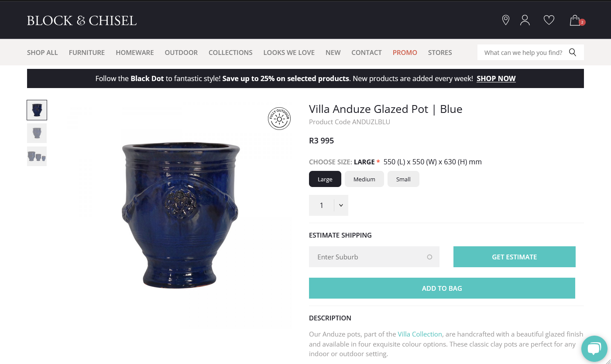Click the Block & Chisel logo

coord(82,20)
